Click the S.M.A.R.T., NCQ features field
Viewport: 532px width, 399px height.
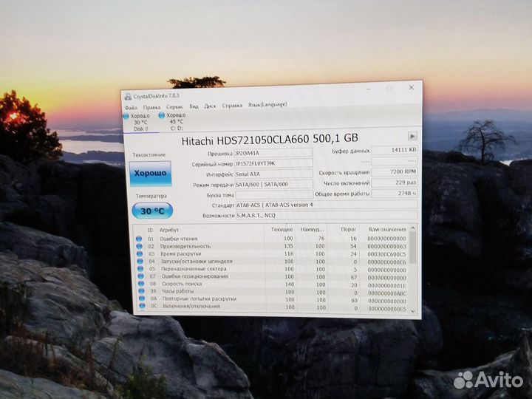point(327,215)
